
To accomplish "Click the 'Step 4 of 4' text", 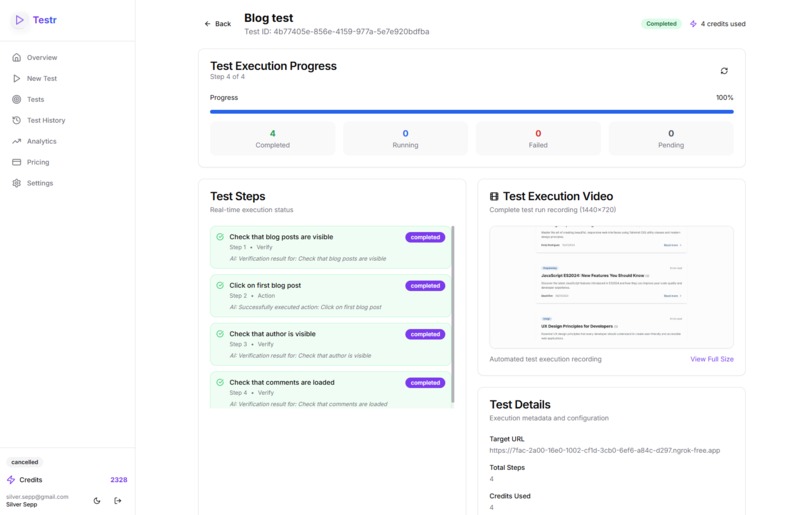I will tap(227, 77).
